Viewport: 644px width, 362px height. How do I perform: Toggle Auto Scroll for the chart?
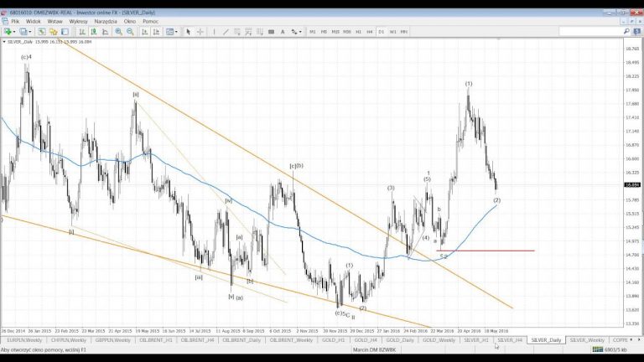click(144, 32)
